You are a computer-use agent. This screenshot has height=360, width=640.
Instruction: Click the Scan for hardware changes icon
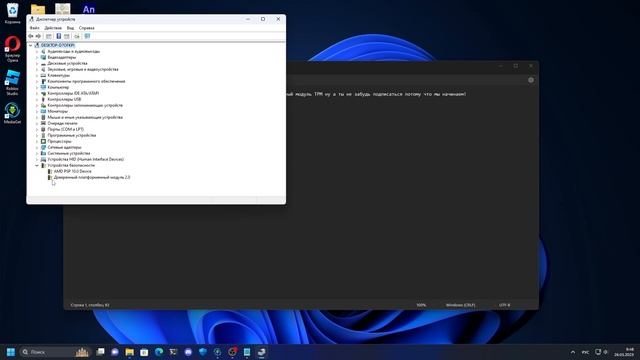tap(87, 36)
